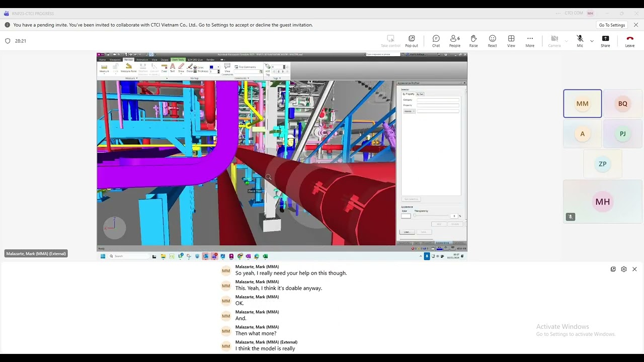Click Go To Settings button
Screen dimensions: 644x362
(612, 25)
